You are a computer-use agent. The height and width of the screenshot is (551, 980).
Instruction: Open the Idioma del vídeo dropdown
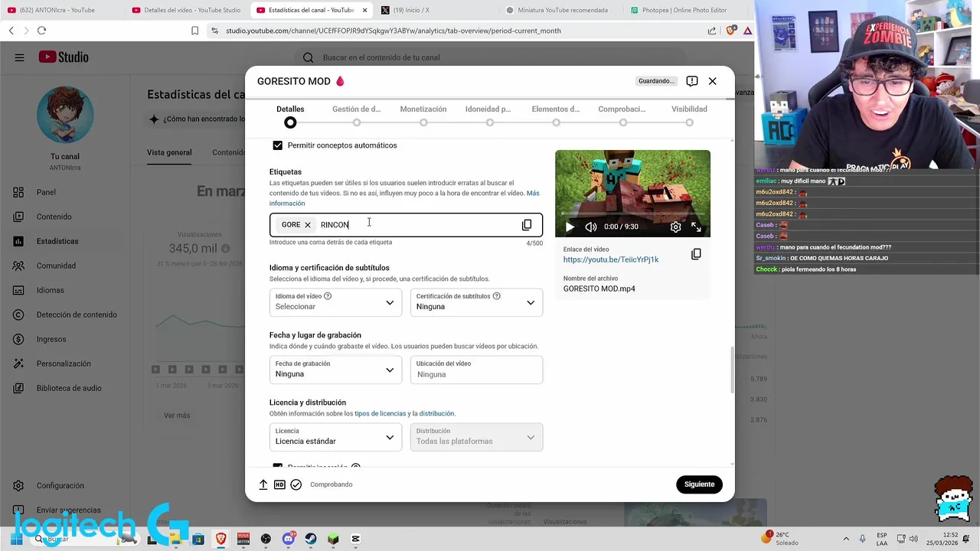pyautogui.click(x=335, y=302)
